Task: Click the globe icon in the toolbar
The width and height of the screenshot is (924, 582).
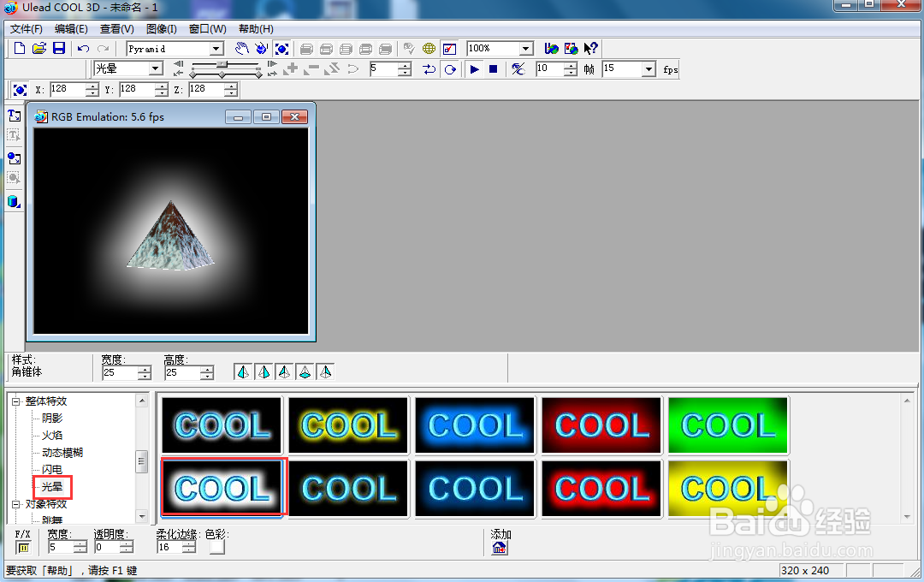Action: [x=429, y=48]
